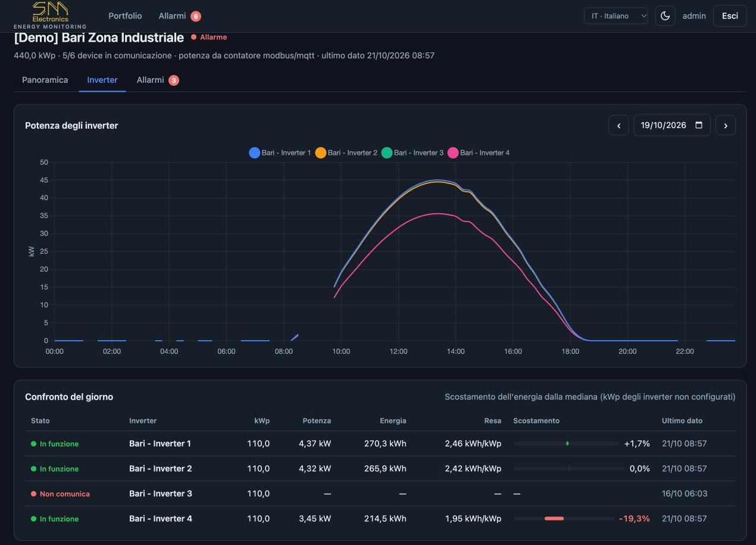Viewport: 756px width, 545px height.
Task: Select the Bari - Inverter 3 table row name
Action: (x=161, y=494)
